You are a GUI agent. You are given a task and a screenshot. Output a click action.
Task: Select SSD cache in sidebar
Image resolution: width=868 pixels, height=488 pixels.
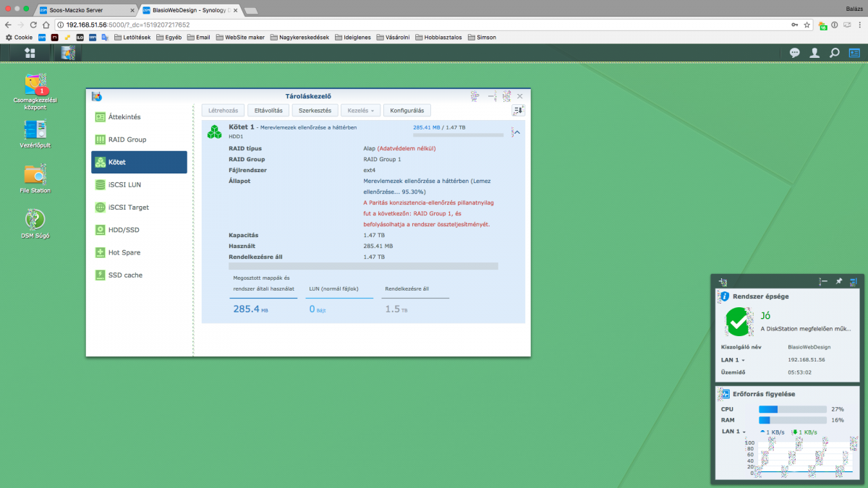(139, 275)
